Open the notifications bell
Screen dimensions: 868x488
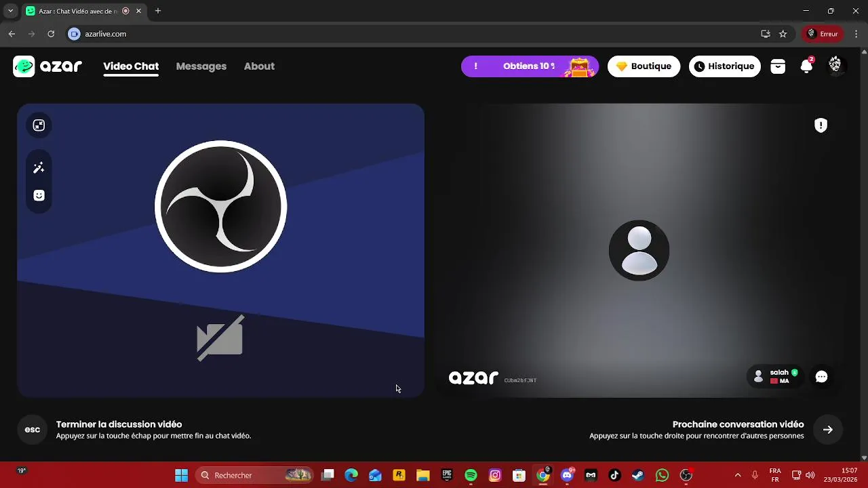point(806,66)
